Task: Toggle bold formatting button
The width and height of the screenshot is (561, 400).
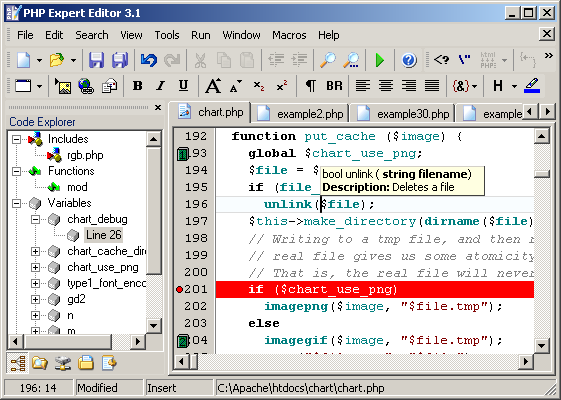Action: pos(138,86)
